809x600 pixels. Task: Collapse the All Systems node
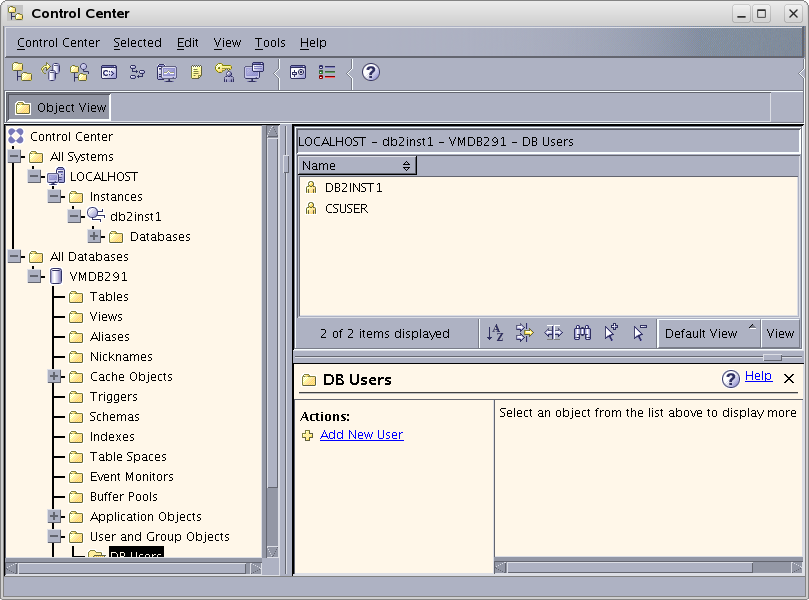click(14, 156)
